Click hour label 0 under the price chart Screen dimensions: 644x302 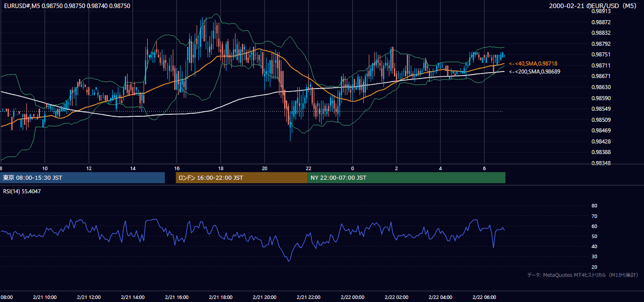[x=353, y=168]
